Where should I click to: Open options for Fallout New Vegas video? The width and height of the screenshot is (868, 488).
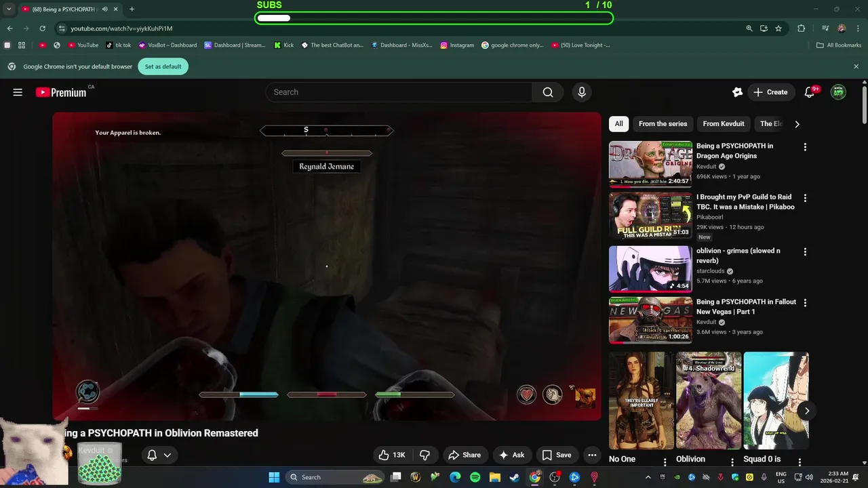pos(805,303)
